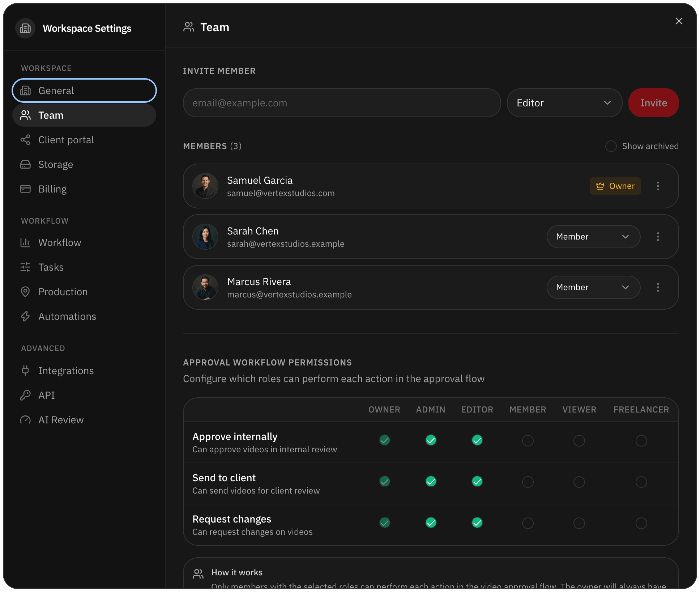Focus the invite email input field

342,103
